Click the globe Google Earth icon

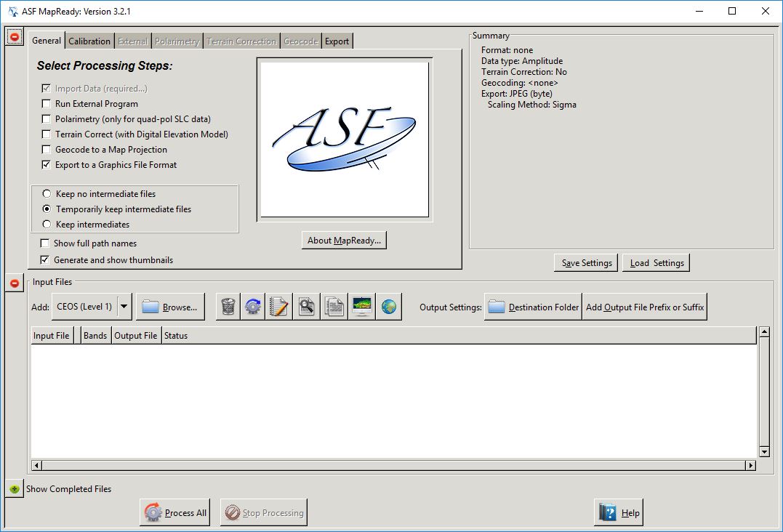[x=389, y=307]
